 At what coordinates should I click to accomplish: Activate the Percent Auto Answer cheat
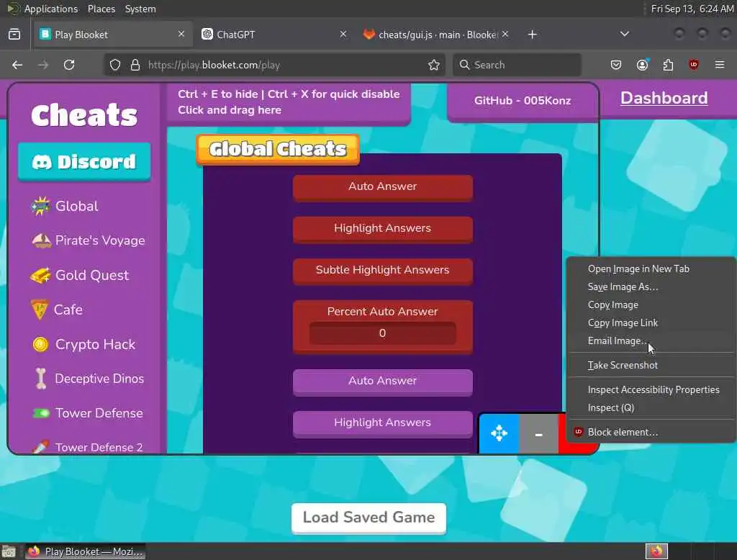[383, 311]
